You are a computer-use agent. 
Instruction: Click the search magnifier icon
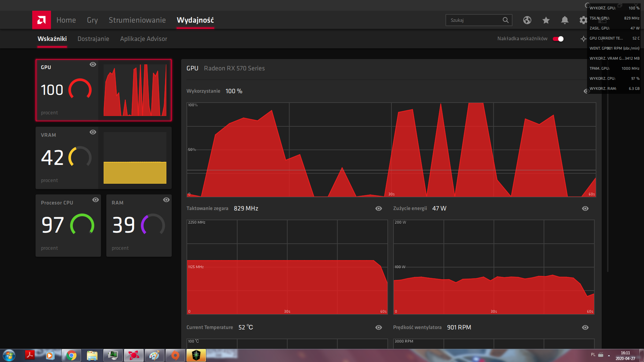[x=505, y=20]
